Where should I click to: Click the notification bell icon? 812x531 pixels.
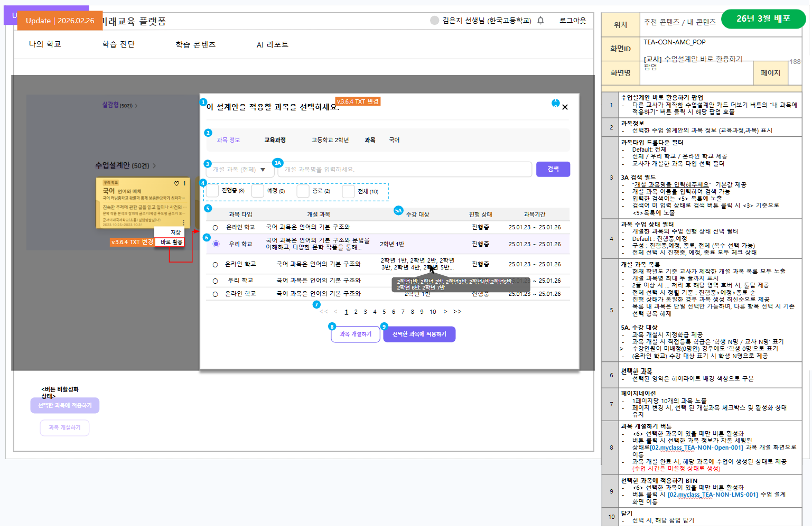pos(540,21)
